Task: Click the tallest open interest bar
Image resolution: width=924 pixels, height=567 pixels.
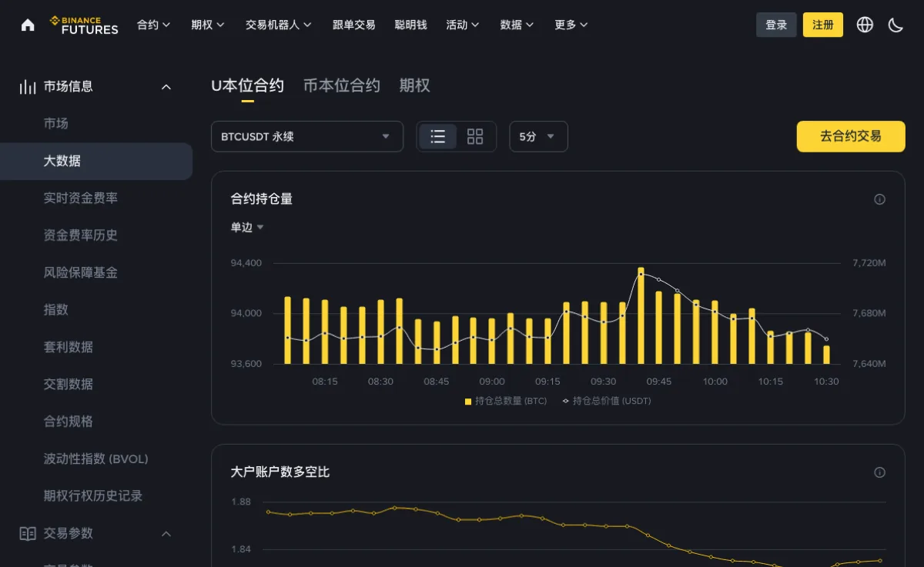Action: coord(641,315)
